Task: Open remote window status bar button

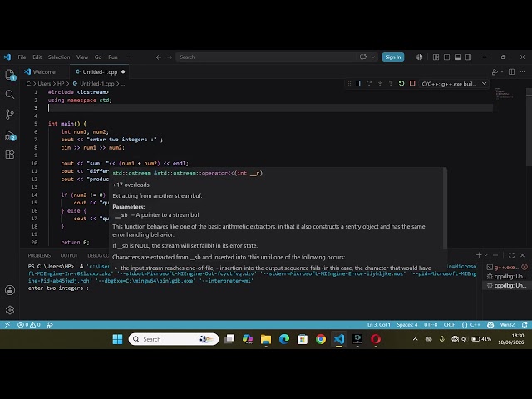Action: coord(7,325)
